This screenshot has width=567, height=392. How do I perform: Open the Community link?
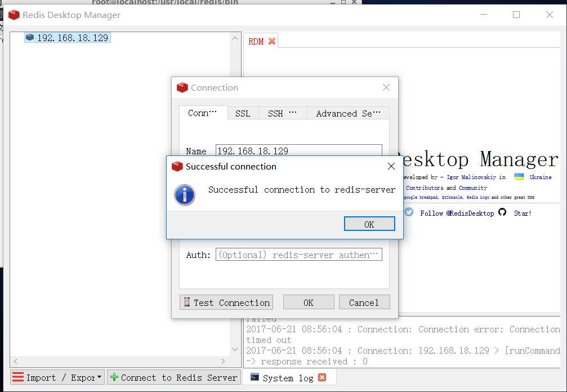pos(472,188)
